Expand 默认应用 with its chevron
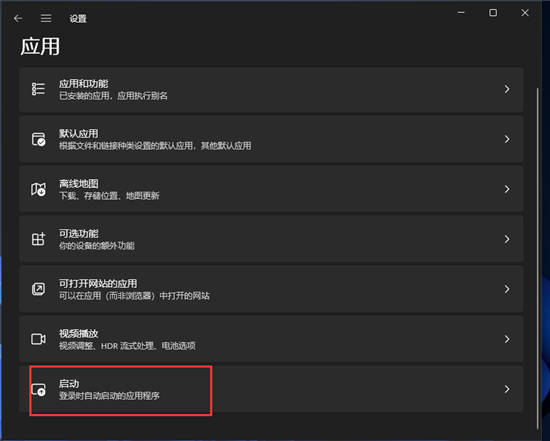The width and height of the screenshot is (550, 441). point(507,139)
